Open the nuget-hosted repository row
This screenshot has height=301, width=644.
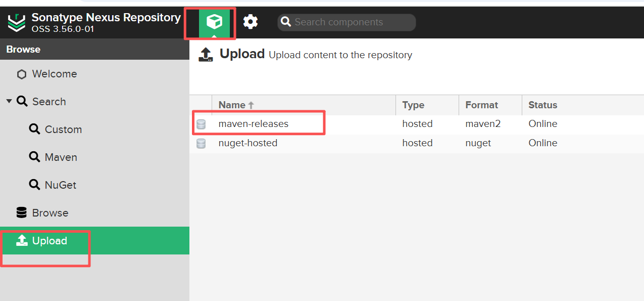click(417, 144)
